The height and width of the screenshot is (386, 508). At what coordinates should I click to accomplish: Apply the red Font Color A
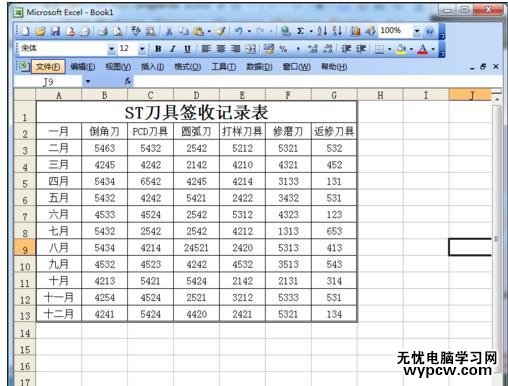click(x=423, y=49)
